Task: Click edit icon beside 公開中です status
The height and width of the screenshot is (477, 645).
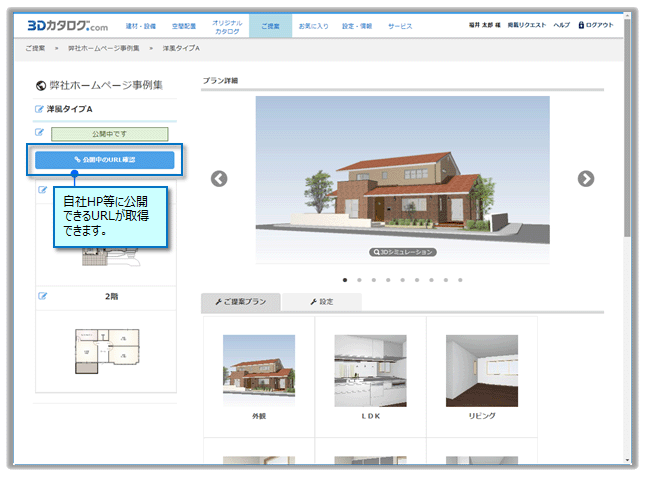Action: click(39, 132)
